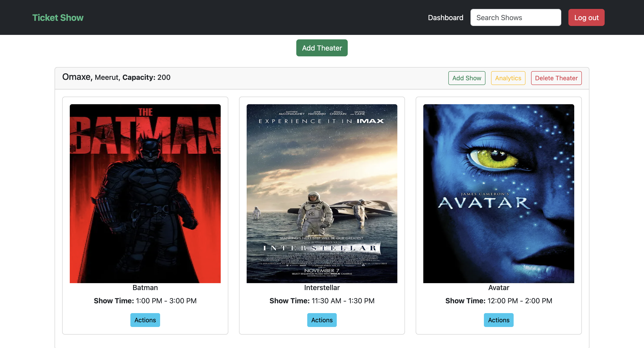Click Batman show time text
Image resolution: width=644 pixels, height=348 pixels.
[x=145, y=301]
